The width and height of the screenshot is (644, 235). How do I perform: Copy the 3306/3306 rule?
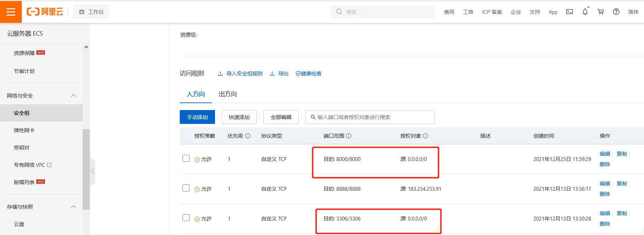tap(622, 213)
